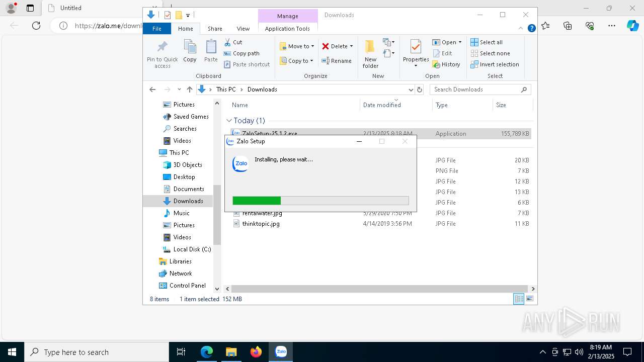Screen dimensions: 644x362
Task: Open Firefox from taskbar
Action: (x=256, y=352)
